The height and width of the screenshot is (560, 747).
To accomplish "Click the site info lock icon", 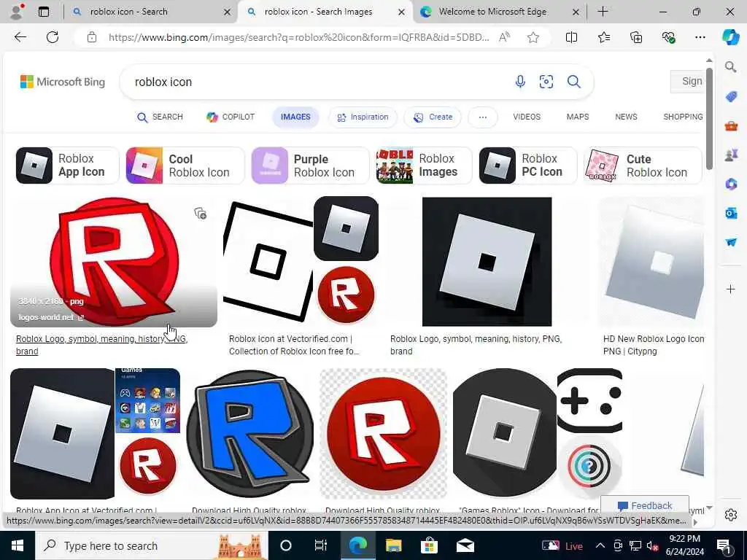I will tap(92, 37).
